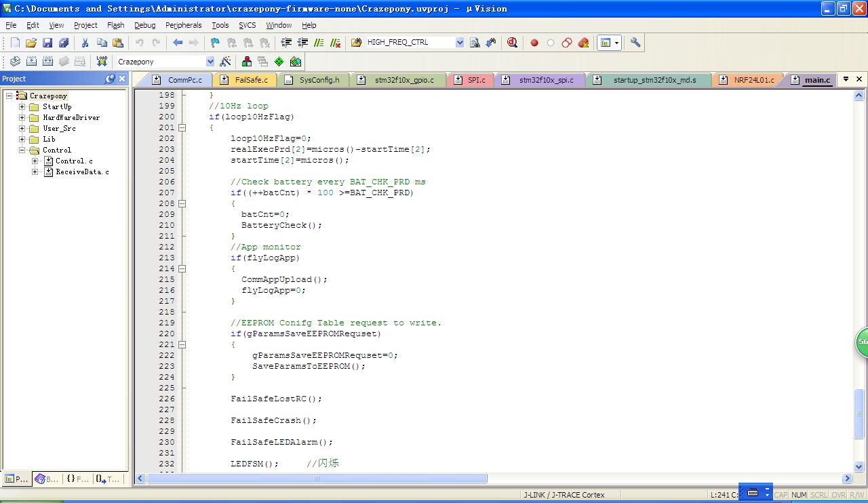Collapse the fold marker at line 221
Screen dimensions: 868x503
point(182,344)
